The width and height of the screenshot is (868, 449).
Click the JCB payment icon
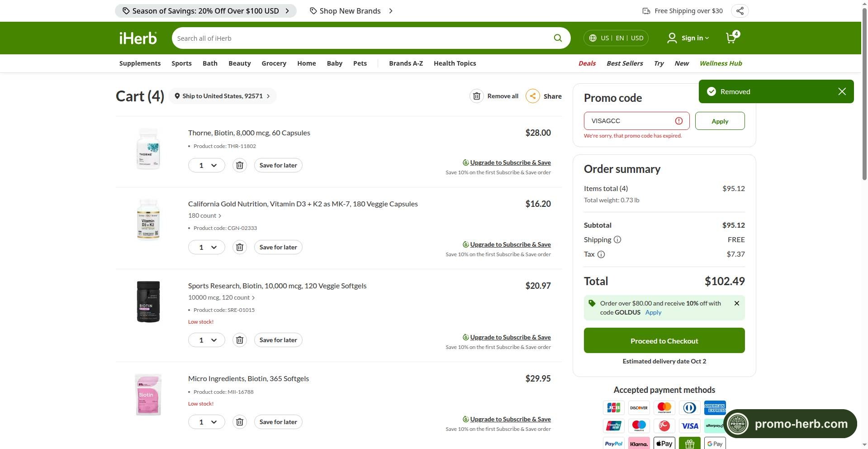614,408
